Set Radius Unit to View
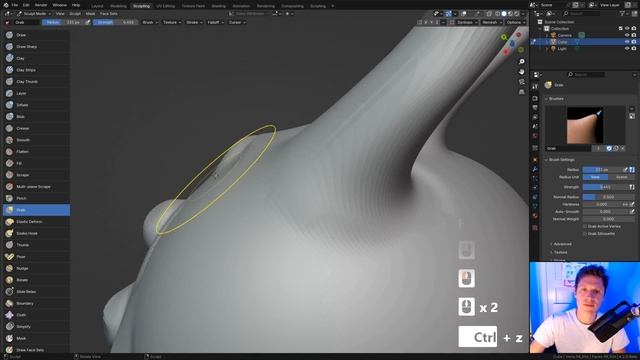The image size is (640, 360). [595, 177]
